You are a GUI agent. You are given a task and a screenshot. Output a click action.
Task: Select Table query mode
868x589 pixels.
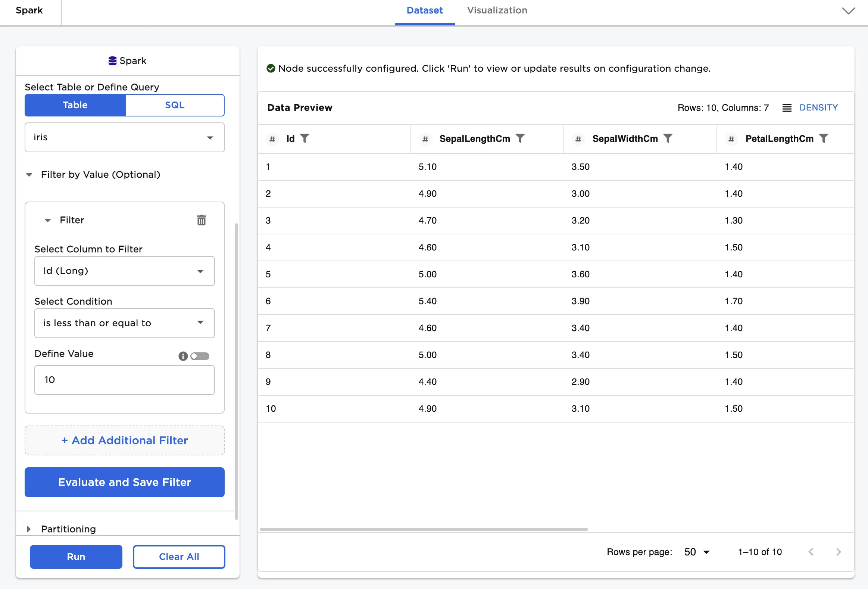[75, 105]
